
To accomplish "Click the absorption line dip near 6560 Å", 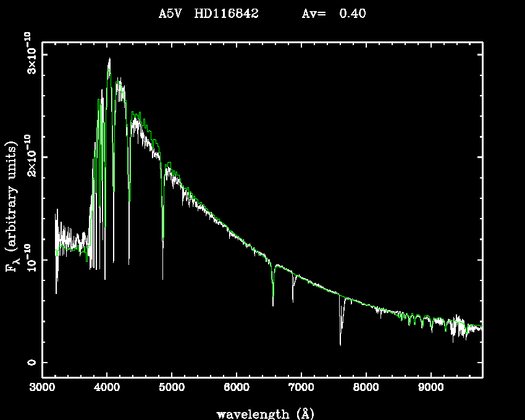I will point(273,304).
